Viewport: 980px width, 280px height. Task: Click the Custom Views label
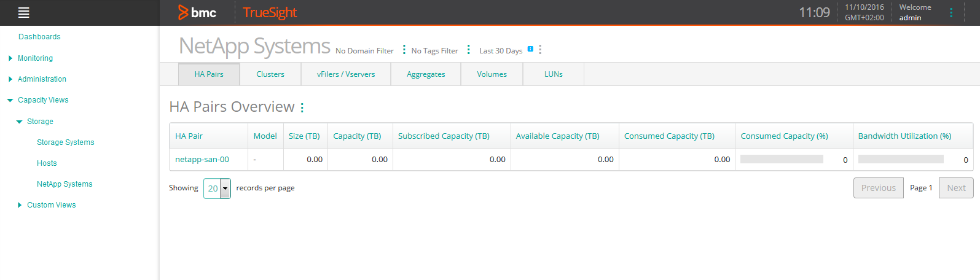click(x=52, y=205)
